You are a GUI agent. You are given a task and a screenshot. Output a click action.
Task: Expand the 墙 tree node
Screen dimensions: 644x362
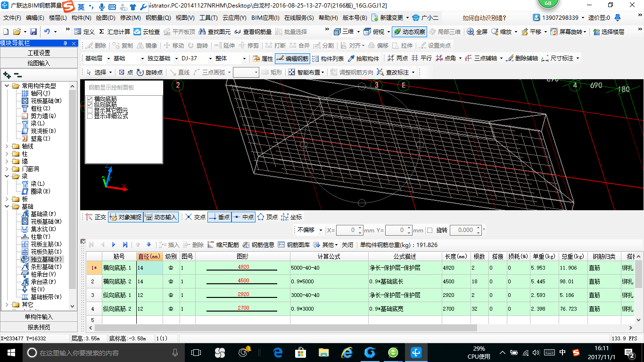(x=7, y=161)
